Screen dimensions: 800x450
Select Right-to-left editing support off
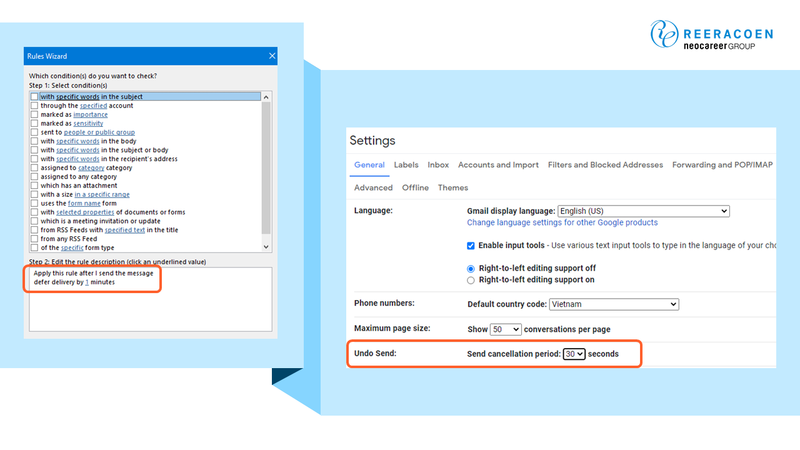click(x=470, y=268)
